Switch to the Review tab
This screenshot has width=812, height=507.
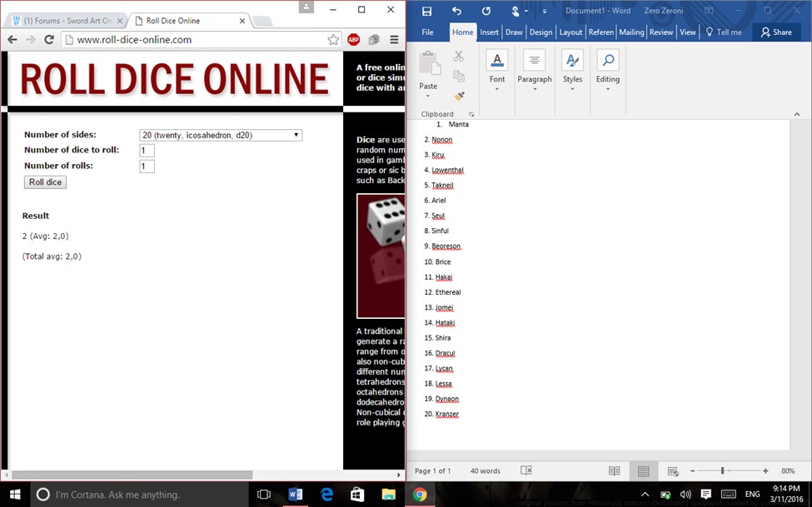click(661, 32)
